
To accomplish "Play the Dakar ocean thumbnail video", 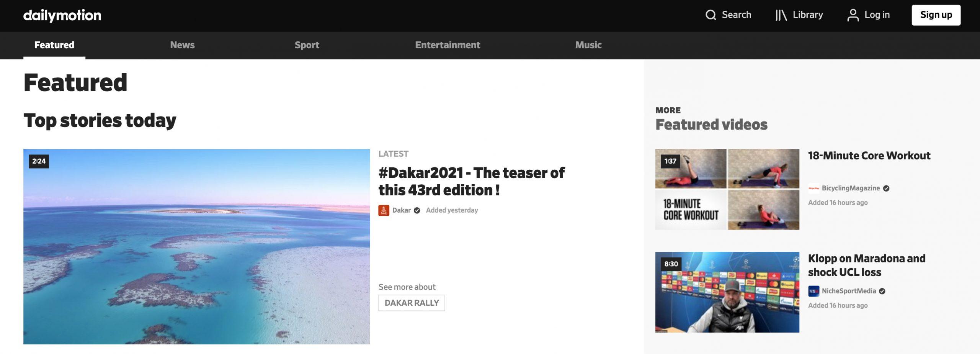I will pos(196,247).
